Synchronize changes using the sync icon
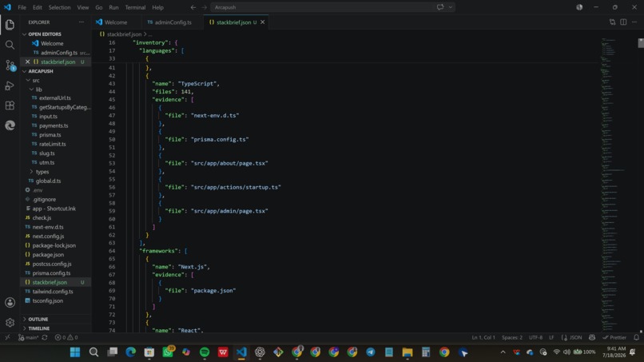This screenshot has height=362, width=644. (x=45, y=337)
